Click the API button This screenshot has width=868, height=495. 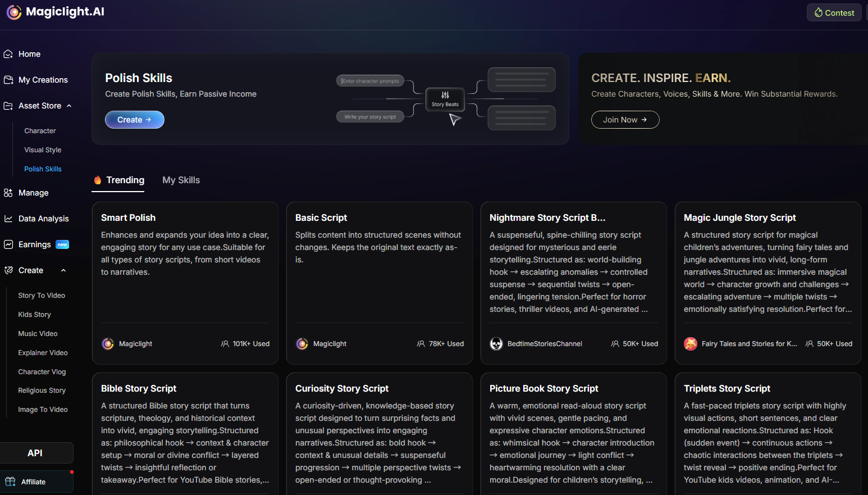(x=36, y=453)
